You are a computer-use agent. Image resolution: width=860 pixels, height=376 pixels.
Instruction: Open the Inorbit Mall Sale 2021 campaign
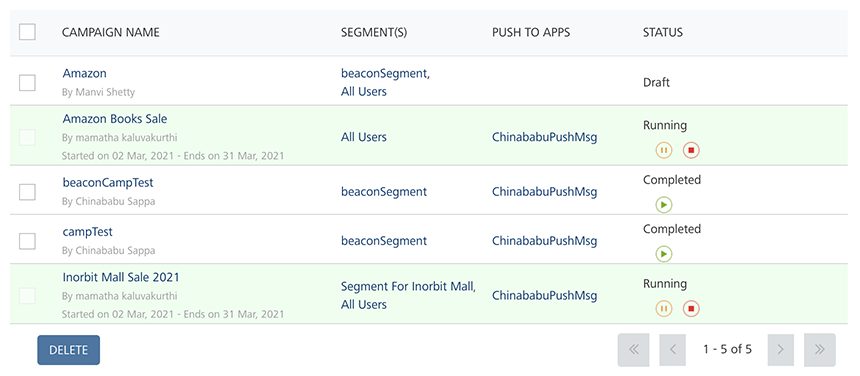[x=121, y=277]
